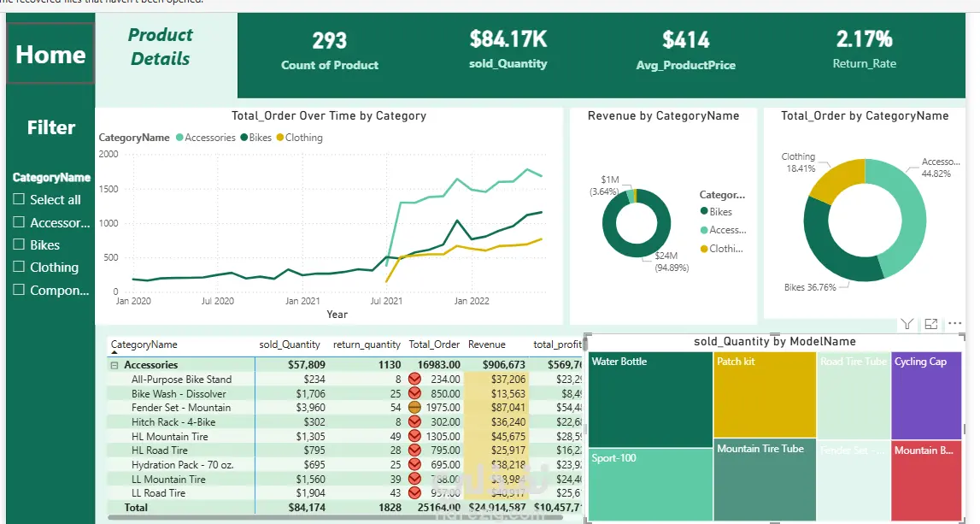This screenshot has width=980, height=524.
Task: Open focus mode icon on treemap
Action: [931, 324]
